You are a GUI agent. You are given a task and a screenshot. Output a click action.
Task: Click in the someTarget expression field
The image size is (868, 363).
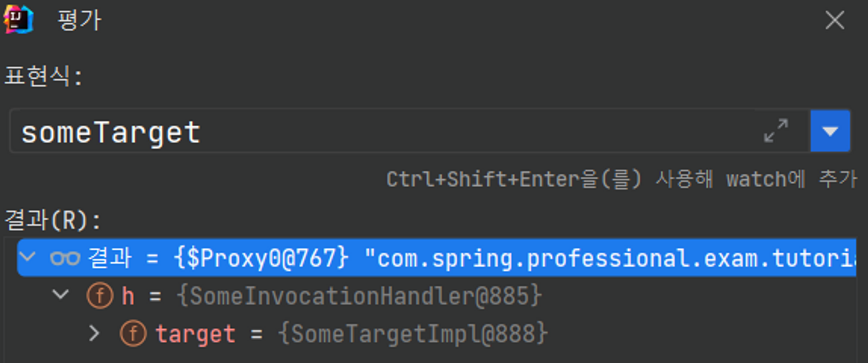[x=382, y=131]
